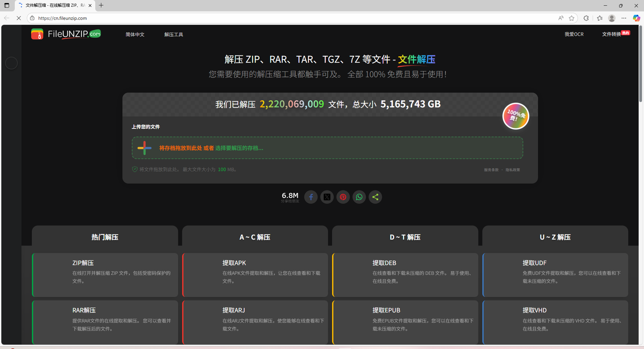
Task: Click the 5,165,743 GB total size
Action: [x=411, y=104]
